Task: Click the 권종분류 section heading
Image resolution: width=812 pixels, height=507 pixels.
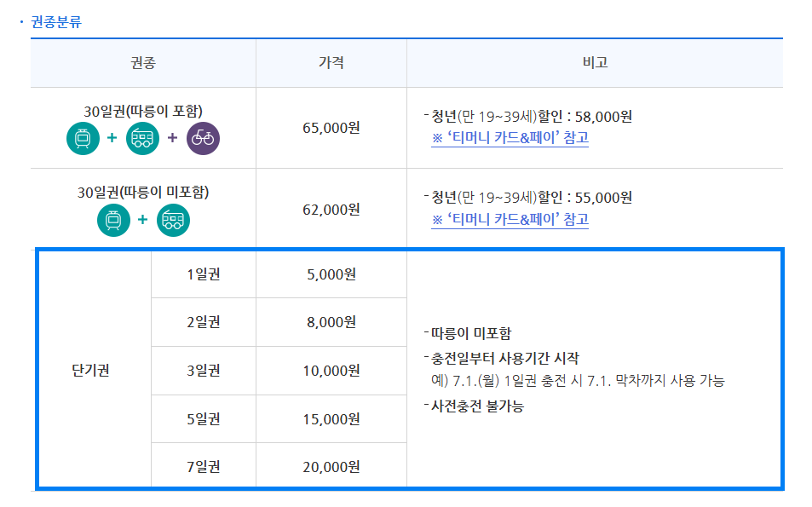Action: point(56,21)
